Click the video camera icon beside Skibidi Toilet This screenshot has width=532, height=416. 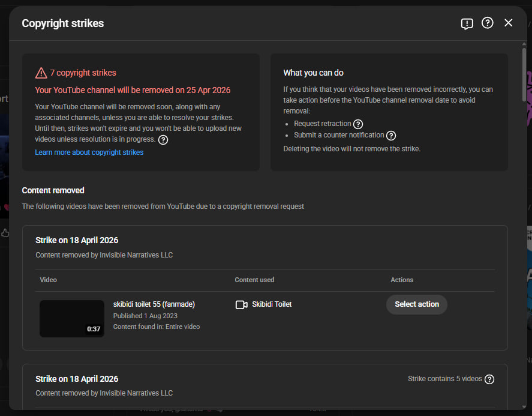pyautogui.click(x=241, y=304)
